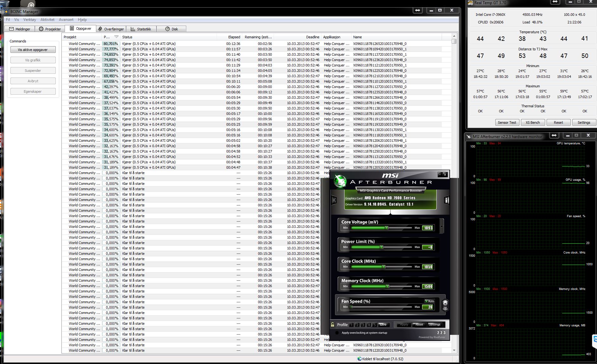Image resolution: width=597 pixels, height=364 pixels.
Task: Open the Fil menu
Action: pos(8,20)
